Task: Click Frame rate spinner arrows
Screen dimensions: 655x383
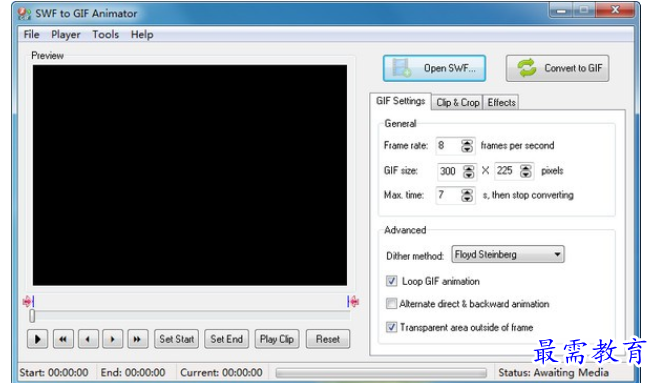Action: (x=467, y=146)
